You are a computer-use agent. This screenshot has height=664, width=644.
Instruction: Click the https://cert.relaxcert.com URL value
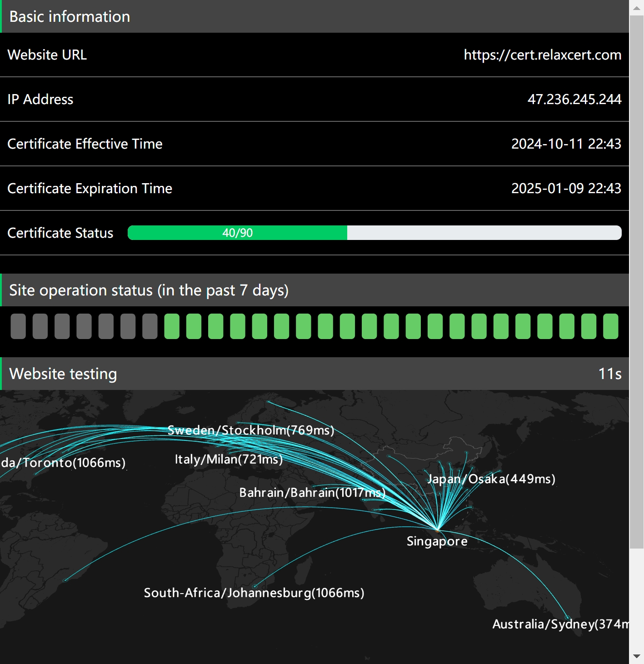[542, 55]
